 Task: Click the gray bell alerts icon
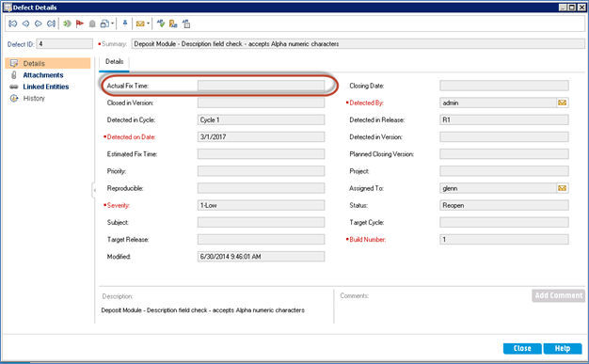click(x=92, y=24)
